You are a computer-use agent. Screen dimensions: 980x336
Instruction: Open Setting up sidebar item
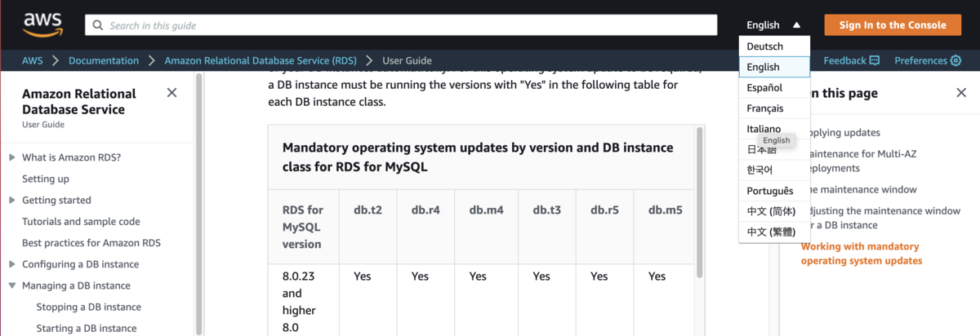[x=46, y=179]
